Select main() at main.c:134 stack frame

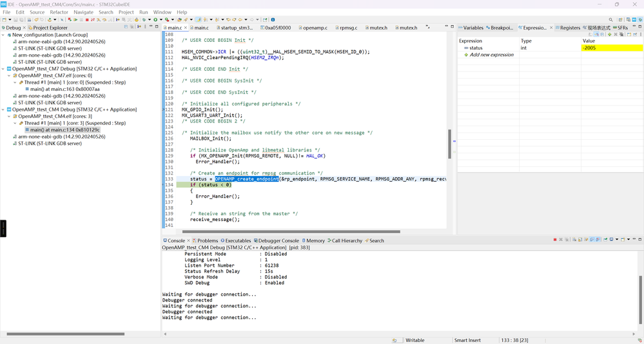(64, 129)
